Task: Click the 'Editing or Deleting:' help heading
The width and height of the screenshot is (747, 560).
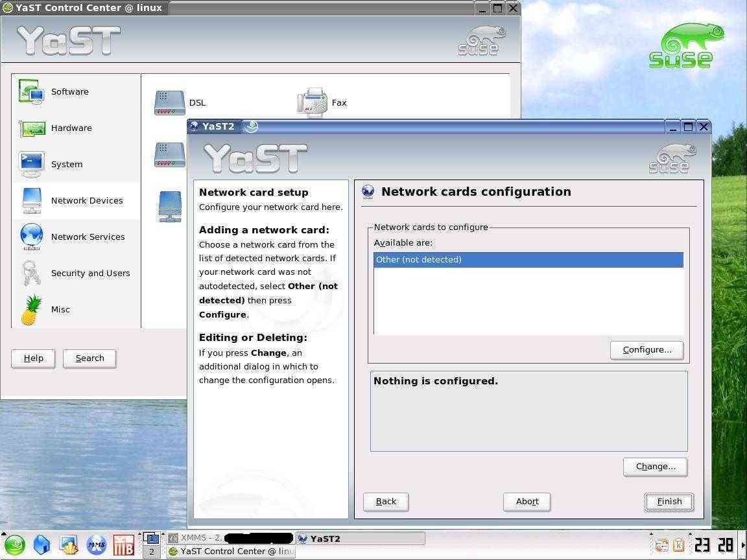Action: pyautogui.click(x=253, y=338)
